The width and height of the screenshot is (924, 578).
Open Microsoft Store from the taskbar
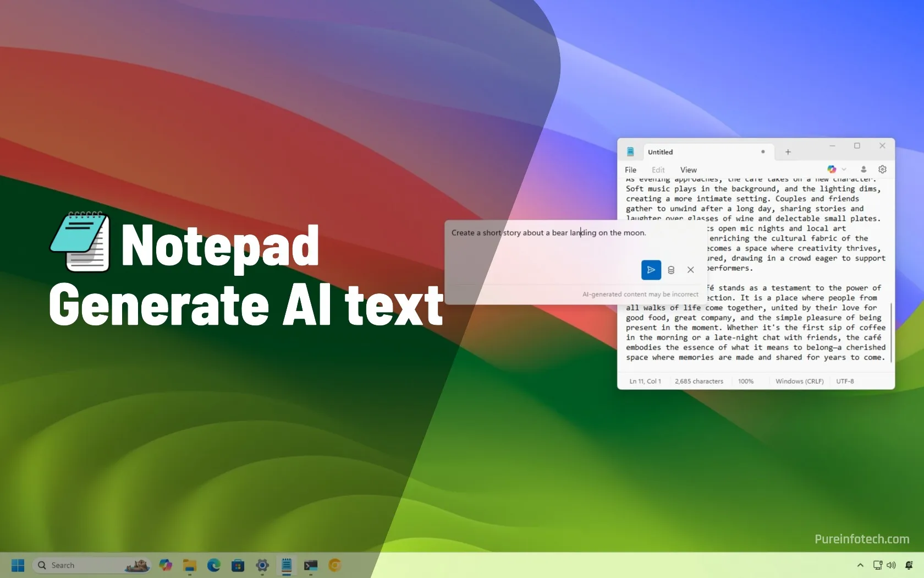click(238, 565)
